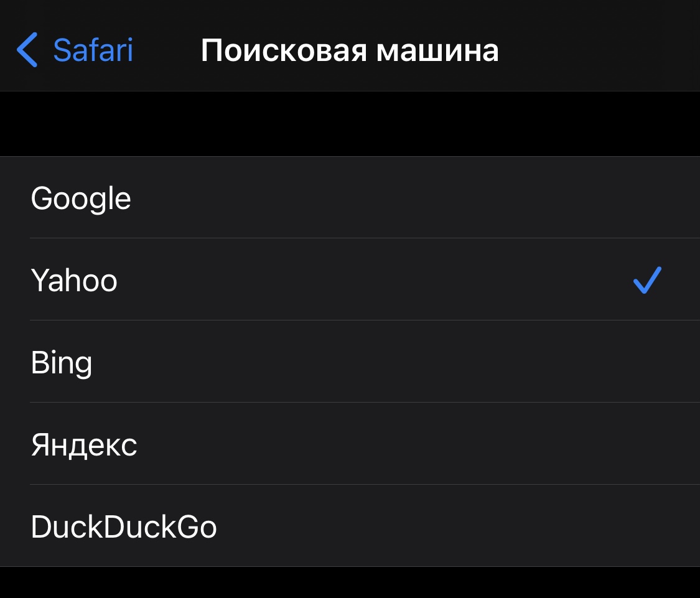Tap the blue checkmark next to Yahoo
Image resolution: width=700 pixels, height=598 pixels.
pos(647,280)
